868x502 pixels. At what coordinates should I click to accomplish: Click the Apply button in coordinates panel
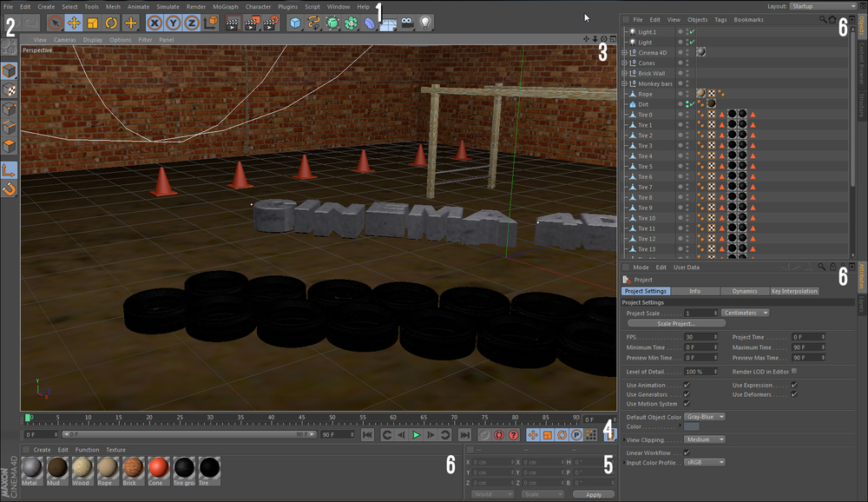[x=594, y=494]
